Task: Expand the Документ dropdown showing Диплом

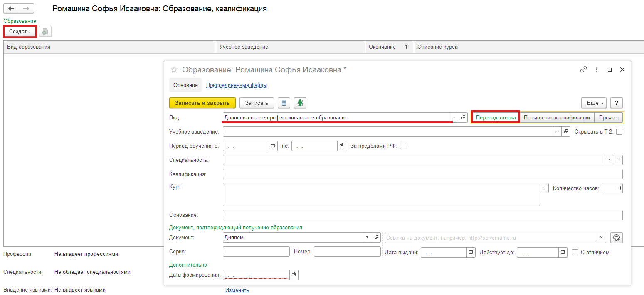Action: (x=367, y=237)
